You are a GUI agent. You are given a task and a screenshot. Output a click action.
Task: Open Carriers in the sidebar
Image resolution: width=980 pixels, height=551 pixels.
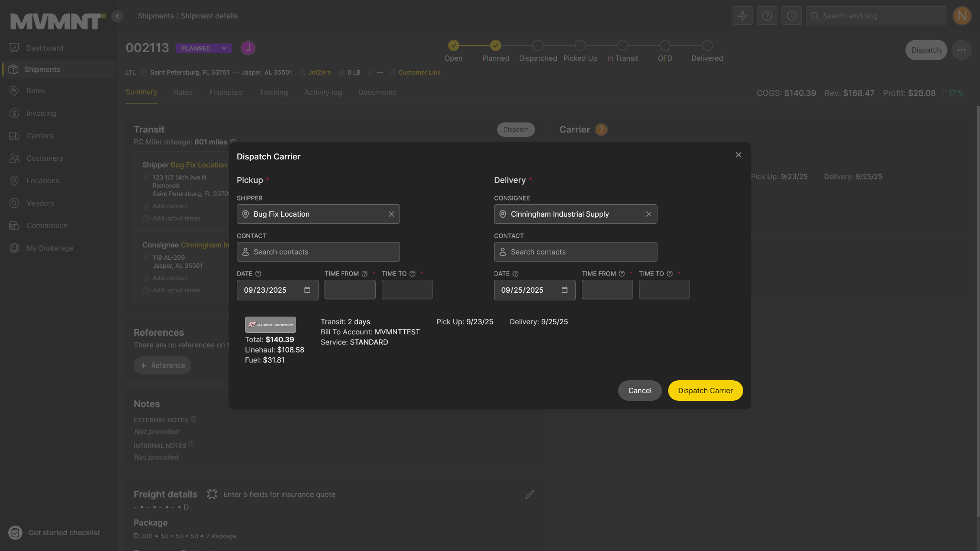(40, 136)
